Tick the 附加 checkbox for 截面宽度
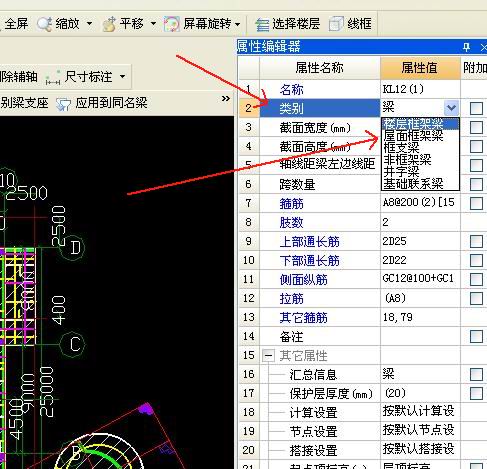This screenshot has width=487, height=469. point(476,127)
